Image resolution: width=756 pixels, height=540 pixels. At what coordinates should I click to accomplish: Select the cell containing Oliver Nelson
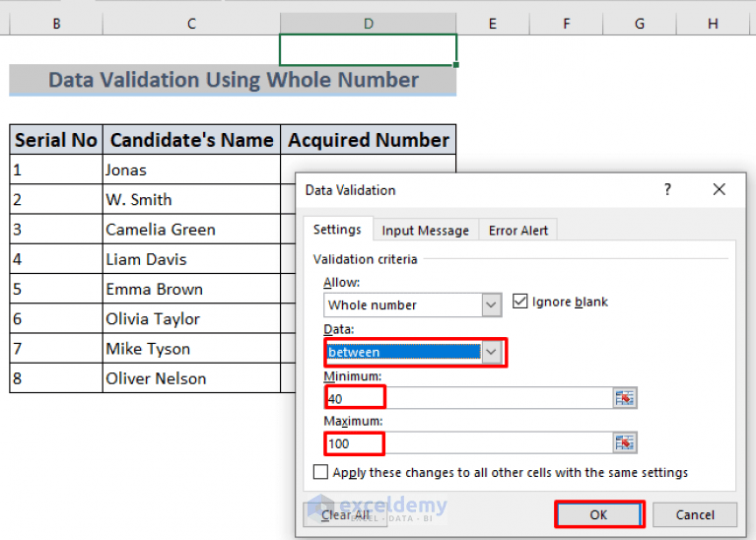click(191, 378)
